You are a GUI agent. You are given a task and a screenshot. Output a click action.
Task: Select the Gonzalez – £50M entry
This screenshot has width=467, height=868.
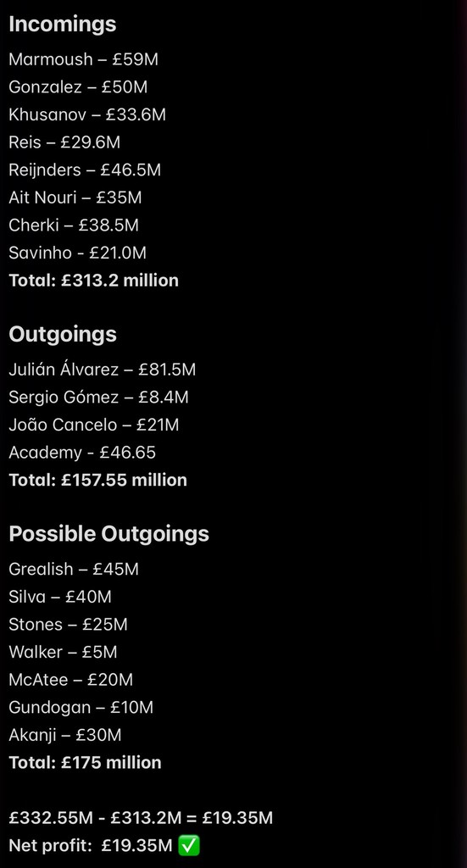tap(78, 87)
